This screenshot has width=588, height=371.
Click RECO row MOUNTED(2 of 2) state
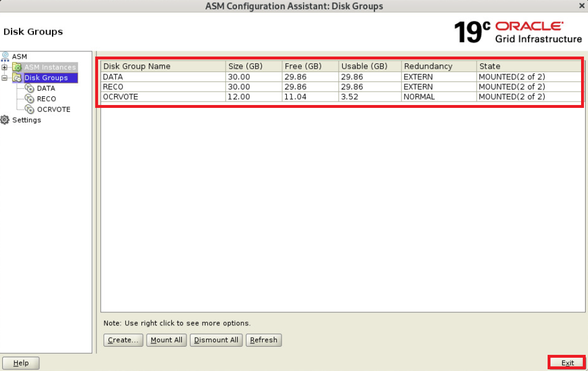click(529, 87)
